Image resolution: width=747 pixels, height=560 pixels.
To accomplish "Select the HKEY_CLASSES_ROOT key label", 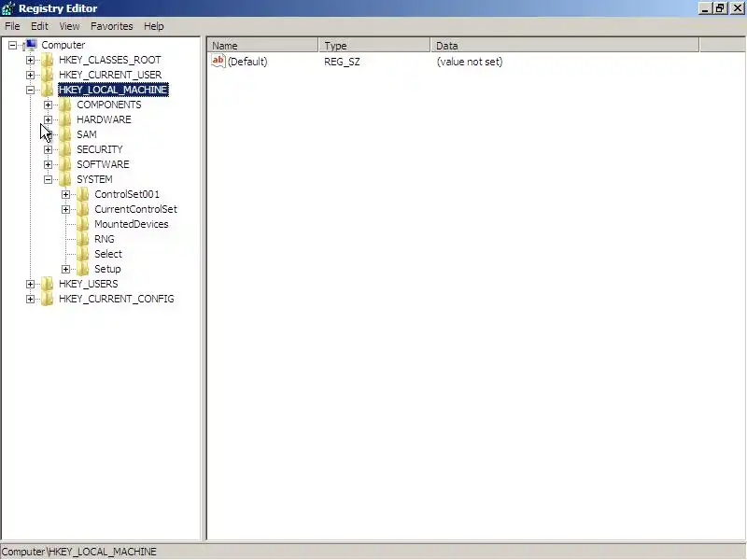I will [110, 60].
